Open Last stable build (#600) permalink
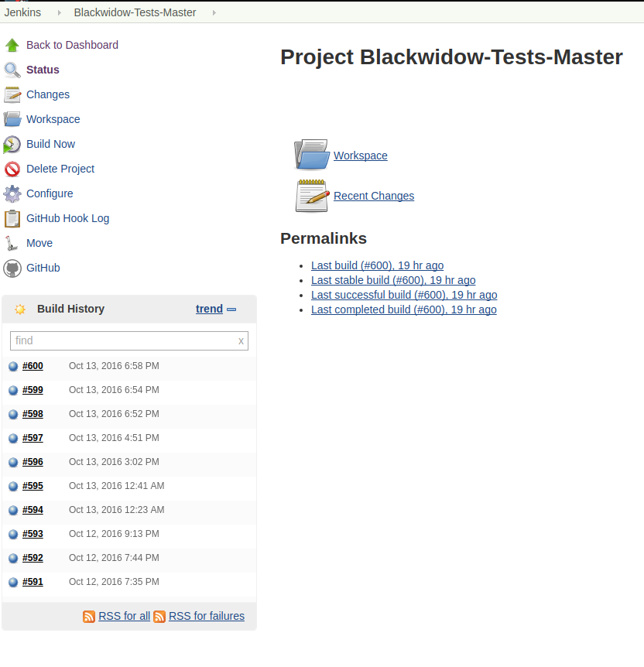The height and width of the screenshot is (667, 644). 393,280
